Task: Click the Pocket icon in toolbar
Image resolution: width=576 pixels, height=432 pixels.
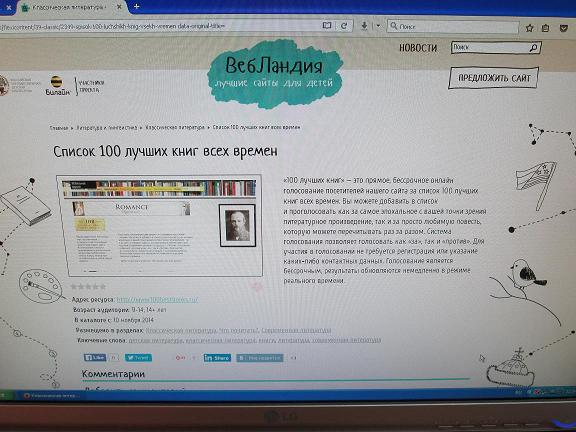Action: coord(564,28)
